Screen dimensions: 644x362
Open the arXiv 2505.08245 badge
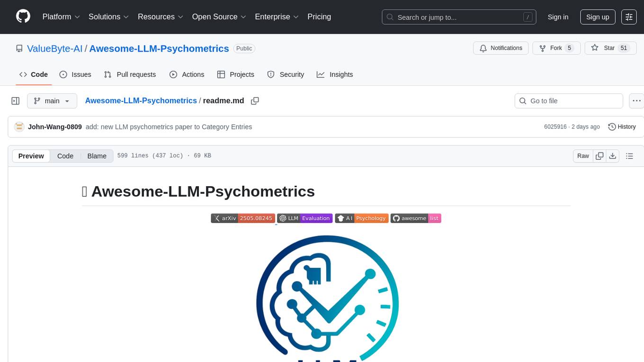pos(243,218)
